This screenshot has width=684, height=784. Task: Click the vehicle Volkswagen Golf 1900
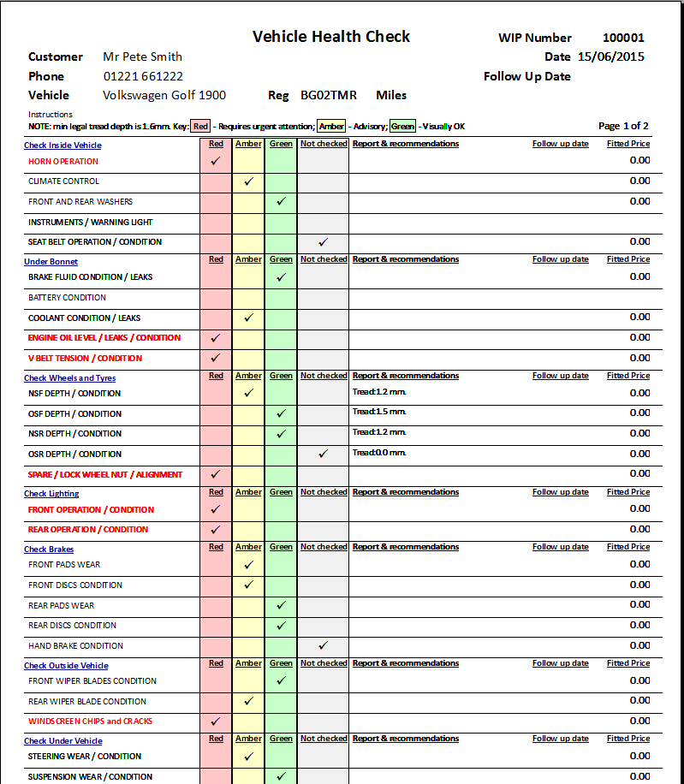coord(164,95)
